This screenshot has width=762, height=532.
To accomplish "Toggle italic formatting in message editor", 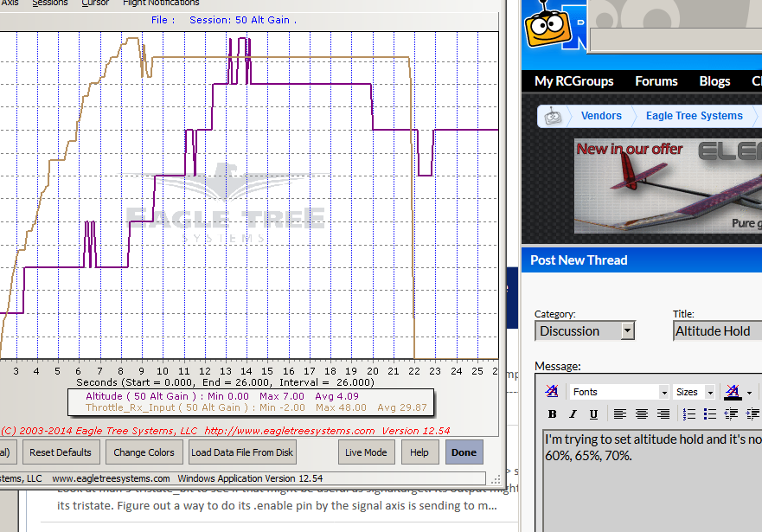I will pyautogui.click(x=573, y=414).
